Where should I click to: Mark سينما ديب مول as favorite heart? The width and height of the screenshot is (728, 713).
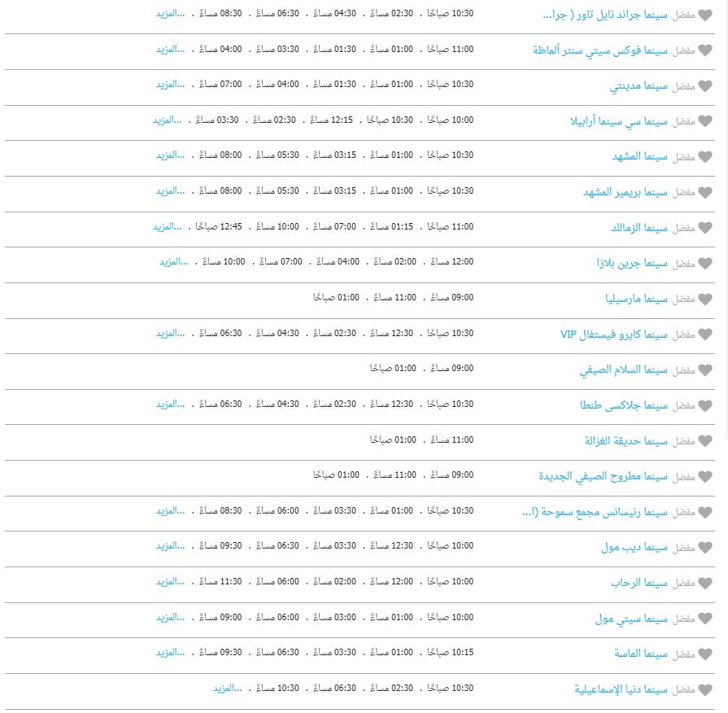(705, 548)
